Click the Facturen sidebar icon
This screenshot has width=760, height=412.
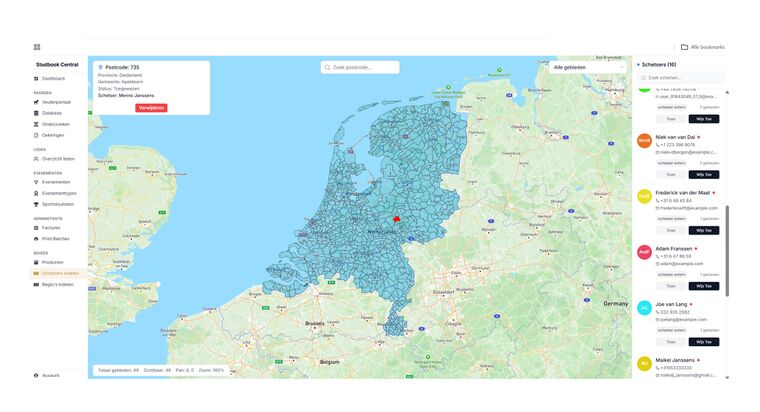coord(36,228)
